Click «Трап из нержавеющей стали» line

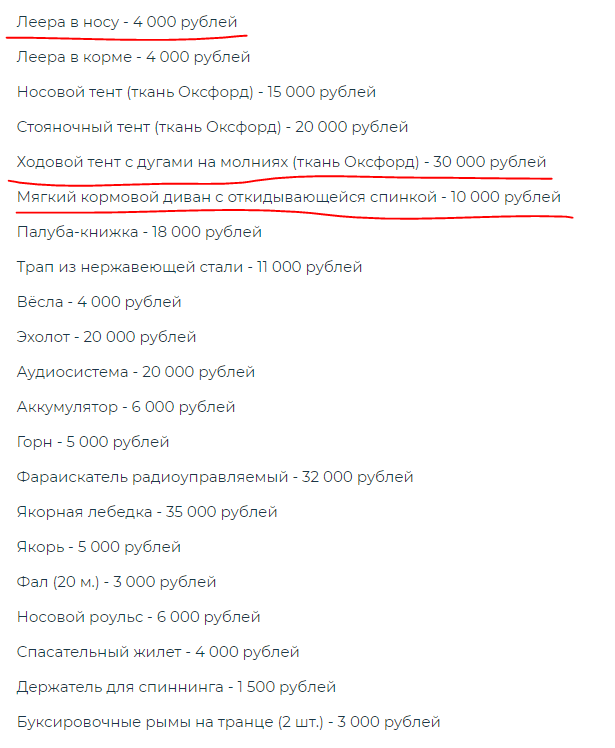pyautogui.click(x=189, y=267)
